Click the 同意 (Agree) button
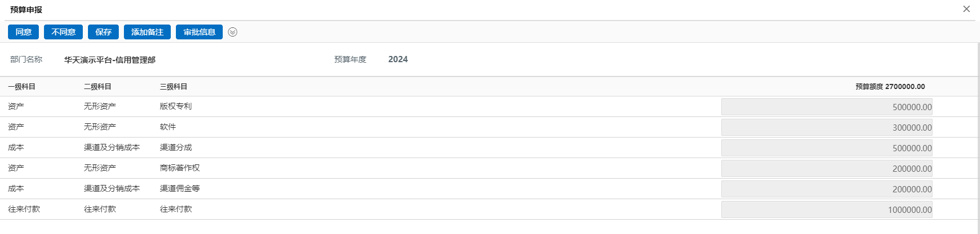The height and width of the screenshot is (234, 980). tap(23, 32)
